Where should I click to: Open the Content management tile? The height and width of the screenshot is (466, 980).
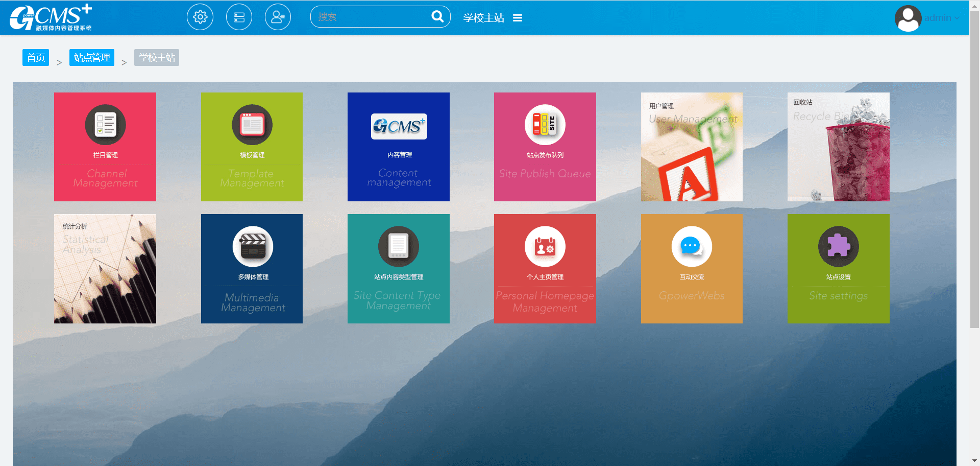tap(399, 147)
